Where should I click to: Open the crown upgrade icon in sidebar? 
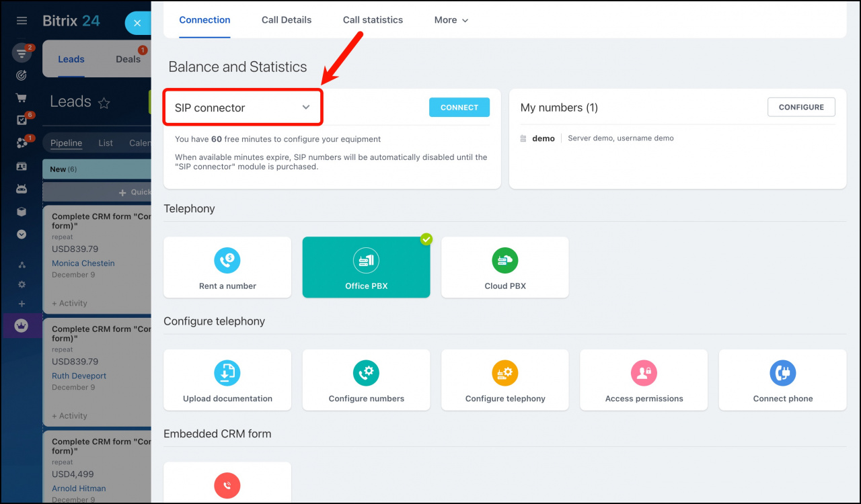pyautogui.click(x=22, y=325)
